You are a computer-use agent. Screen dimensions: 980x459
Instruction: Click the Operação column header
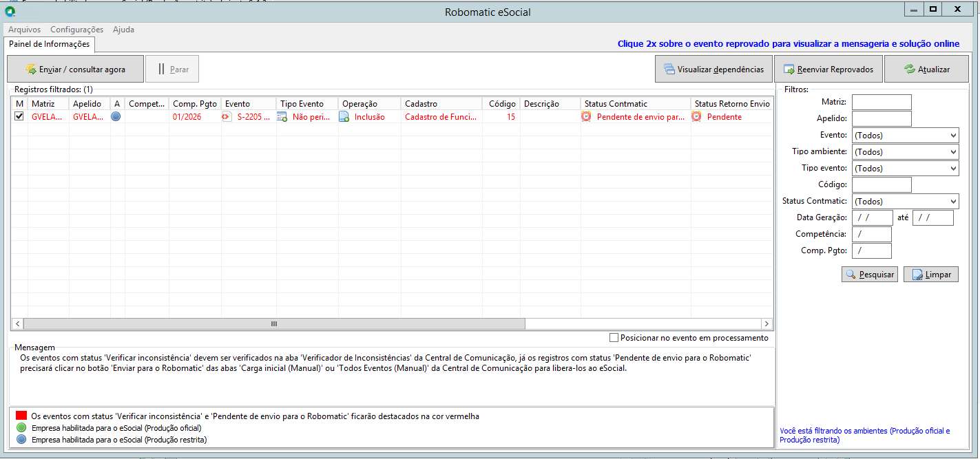[x=370, y=104]
